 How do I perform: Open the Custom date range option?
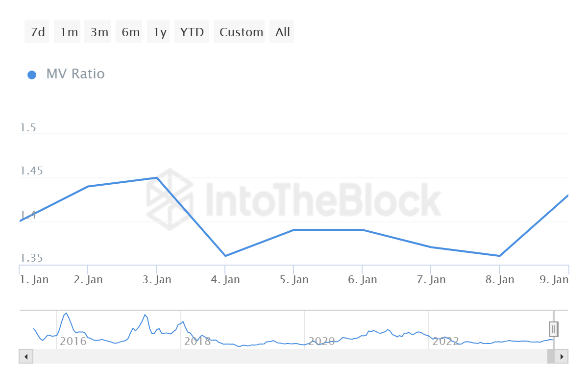(x=241, y=32)
